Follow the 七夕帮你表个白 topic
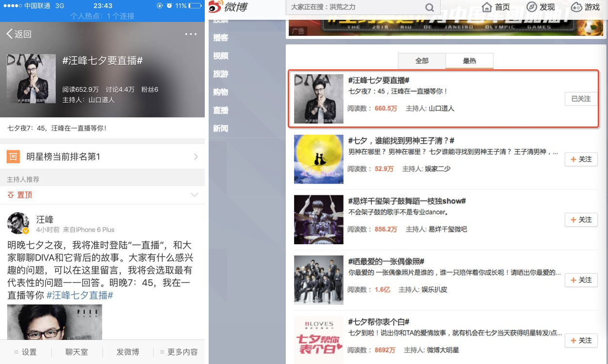608x364 pixels. point(581,341)
